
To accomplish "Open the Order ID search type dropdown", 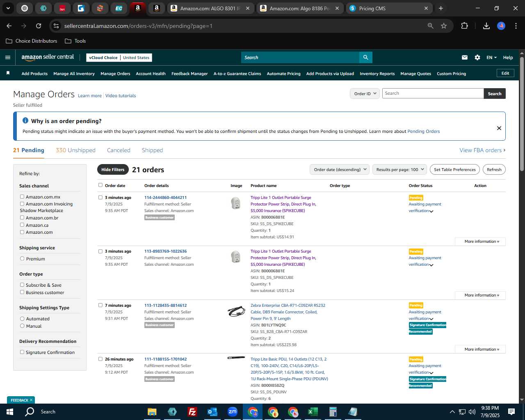I will (x=365, y=94).
